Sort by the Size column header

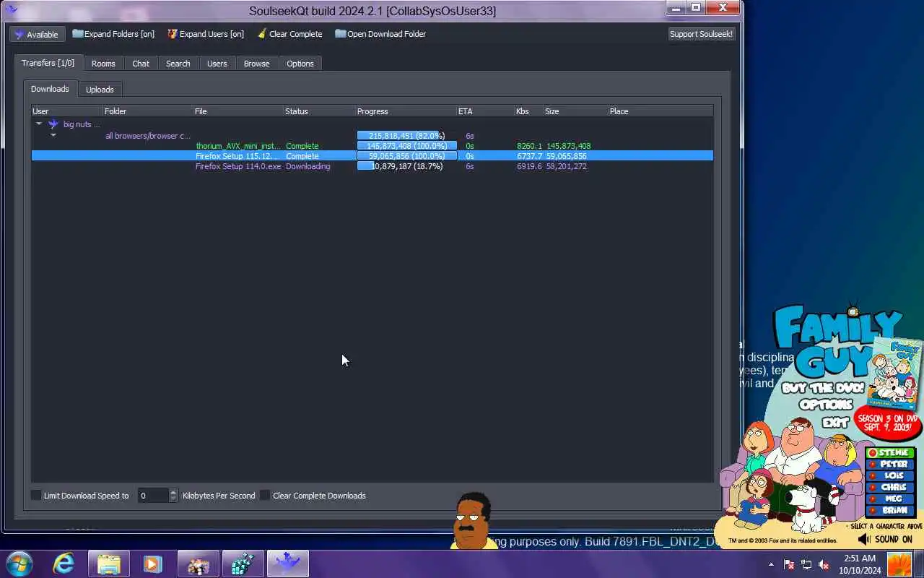pos(575,111)
